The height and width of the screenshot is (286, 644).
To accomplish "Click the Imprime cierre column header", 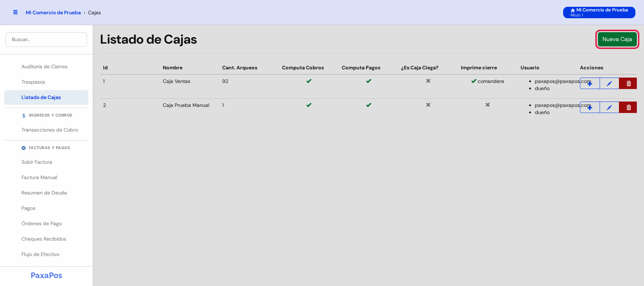I will [x=479, y=68].
